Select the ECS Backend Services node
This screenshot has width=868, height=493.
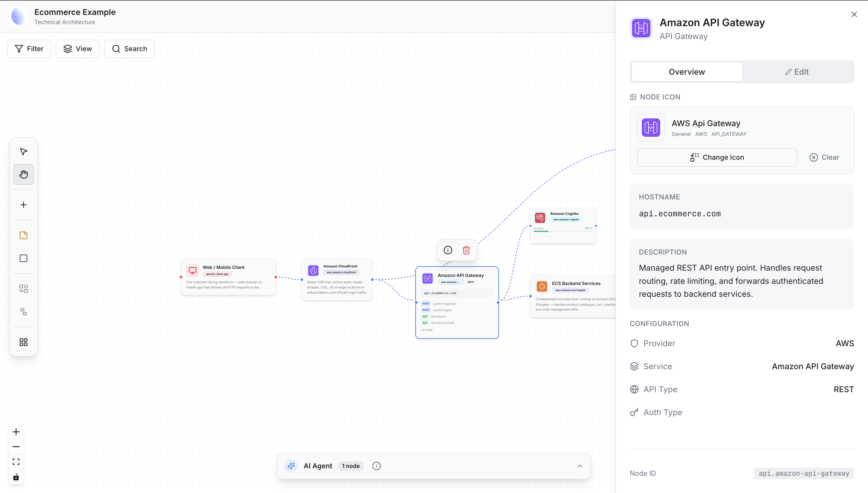[x=573, y=296]
